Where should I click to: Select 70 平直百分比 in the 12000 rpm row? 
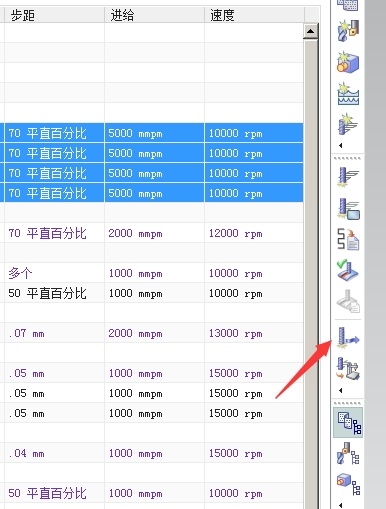click(x=54, y=233)
